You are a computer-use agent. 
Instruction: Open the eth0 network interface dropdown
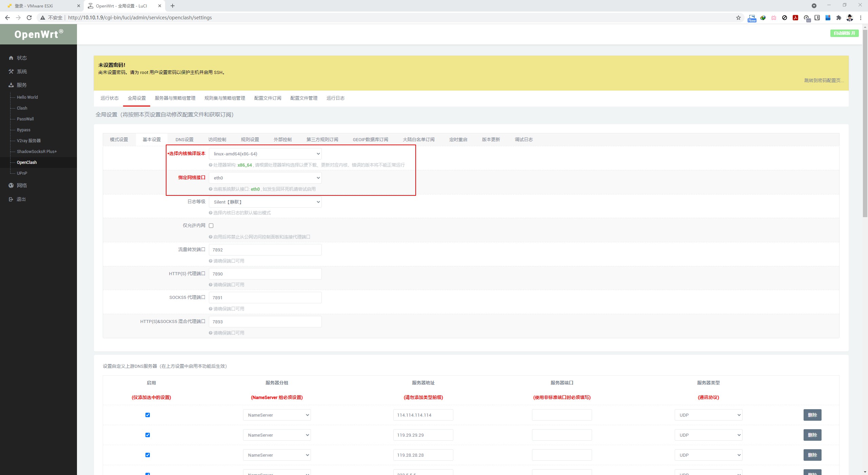(x=265, y=178)
